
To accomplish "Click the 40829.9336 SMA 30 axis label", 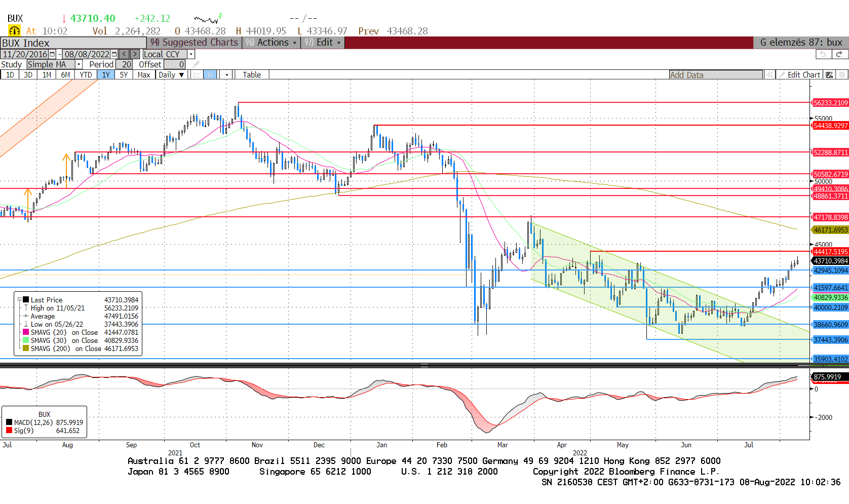I will tap(830, 298).
